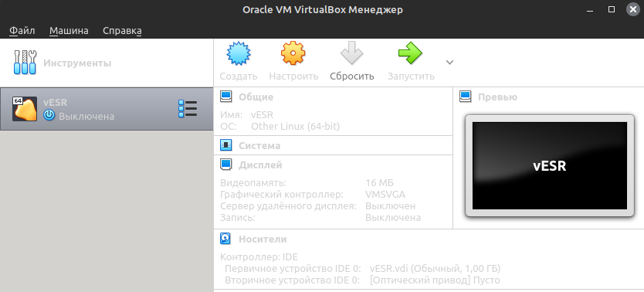
Task: Open settings with the Настроить gear icon
Action: (x=293, y=53)
